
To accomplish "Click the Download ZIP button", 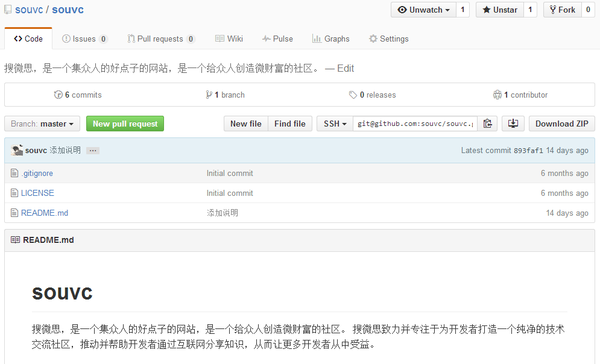I will coord(562,124).
